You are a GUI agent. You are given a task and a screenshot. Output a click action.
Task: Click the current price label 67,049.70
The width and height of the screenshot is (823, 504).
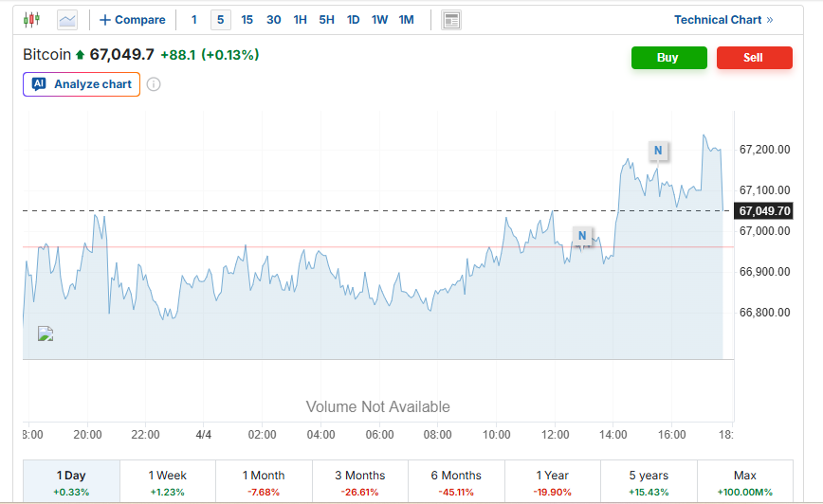(764, 210)
